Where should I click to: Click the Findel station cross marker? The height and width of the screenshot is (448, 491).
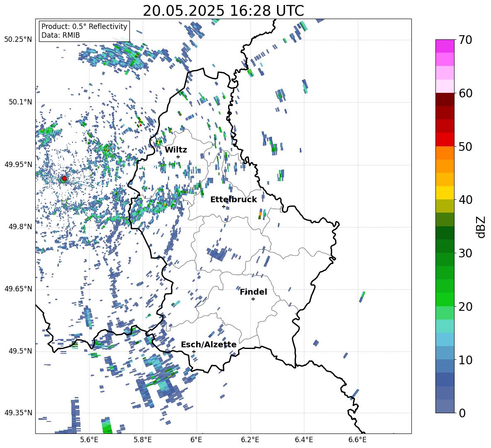click(253, 299)
